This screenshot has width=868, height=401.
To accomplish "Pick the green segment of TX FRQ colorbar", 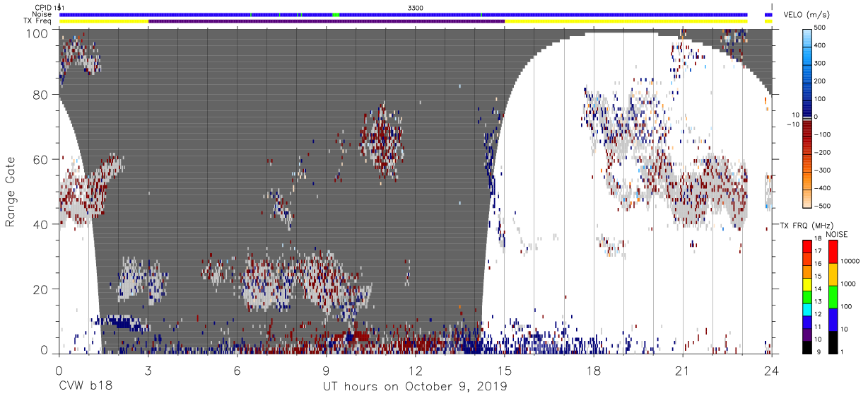I will tap(807, 296).
